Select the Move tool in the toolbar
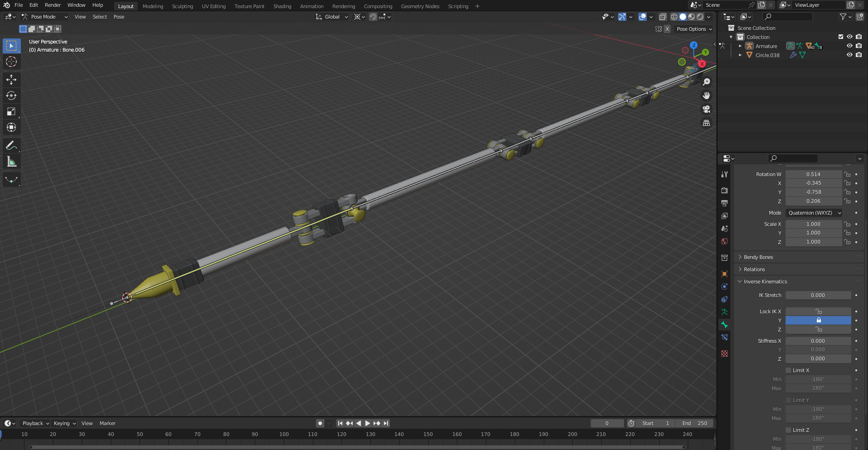Viewport: 868px width, 450px height. (11, 80)
